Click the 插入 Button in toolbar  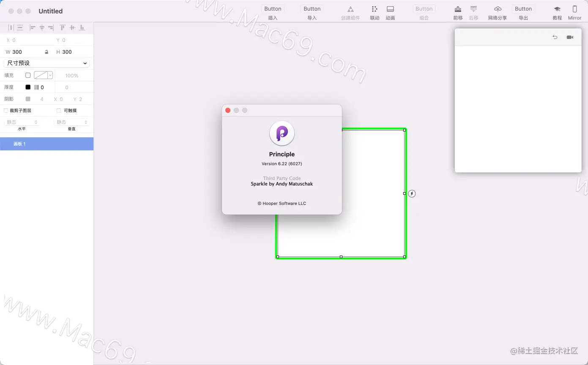click(273, 9)
